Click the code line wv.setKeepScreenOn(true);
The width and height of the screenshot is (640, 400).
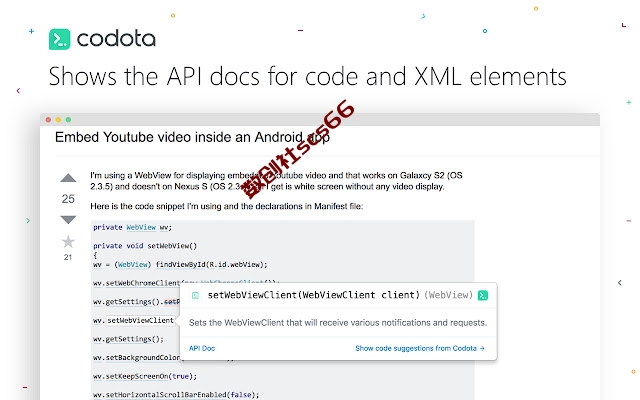pyautogui.click(x=145, y=376)
